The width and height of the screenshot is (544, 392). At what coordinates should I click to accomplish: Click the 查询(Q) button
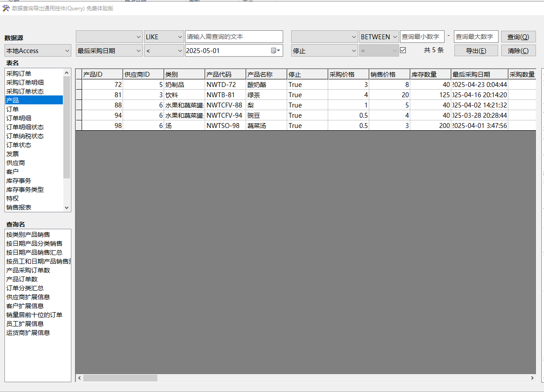tap(518, 37)
